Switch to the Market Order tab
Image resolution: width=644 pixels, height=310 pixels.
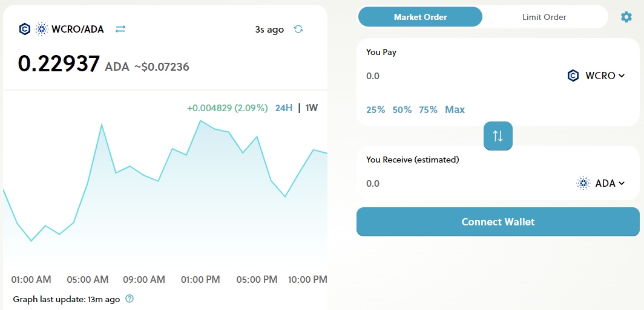coord(420,17)
